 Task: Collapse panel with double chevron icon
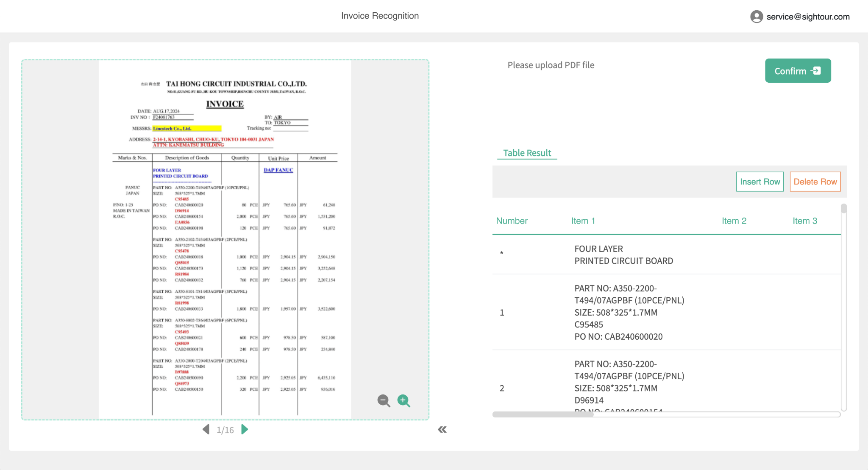click(x=442, y=430)
